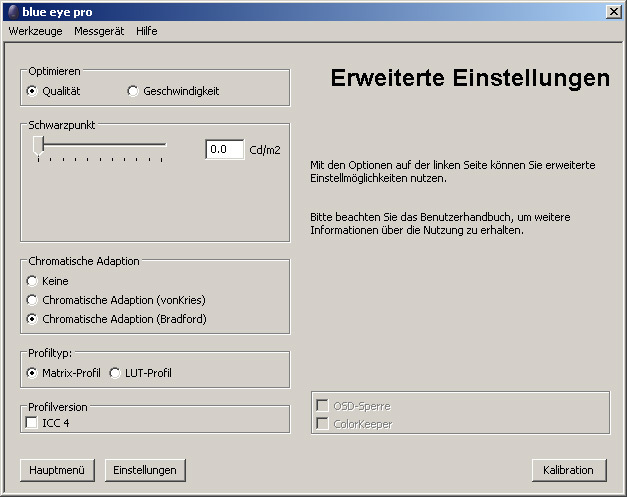The height and width of the screenshot is (497, 627).
Task: Click the Cd/m2 black point value field
Action: click(224, 149)
